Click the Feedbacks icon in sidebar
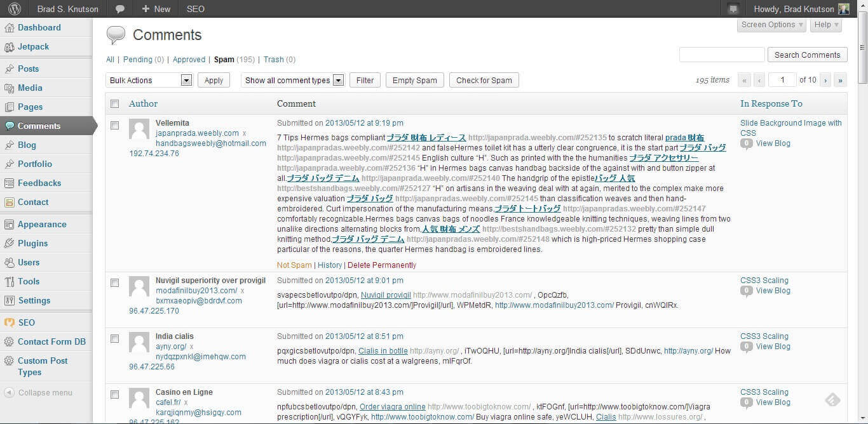The image size is (868, 424). 9,183
